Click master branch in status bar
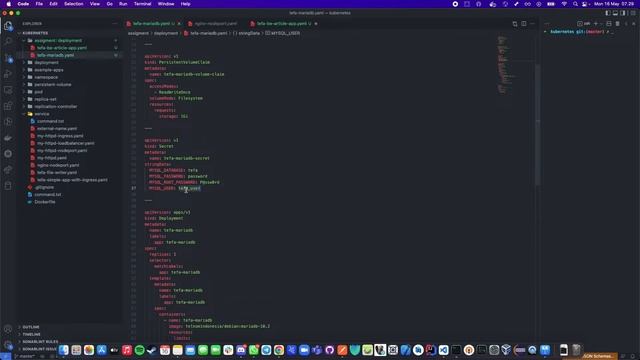The height and width of the screenshot is (360, 640). coord(24,356)
